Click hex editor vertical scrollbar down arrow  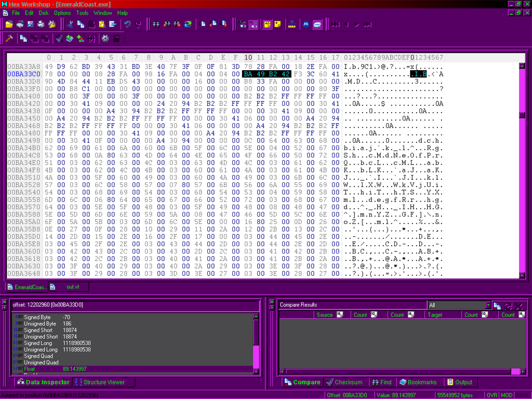(x=522, y=275)
